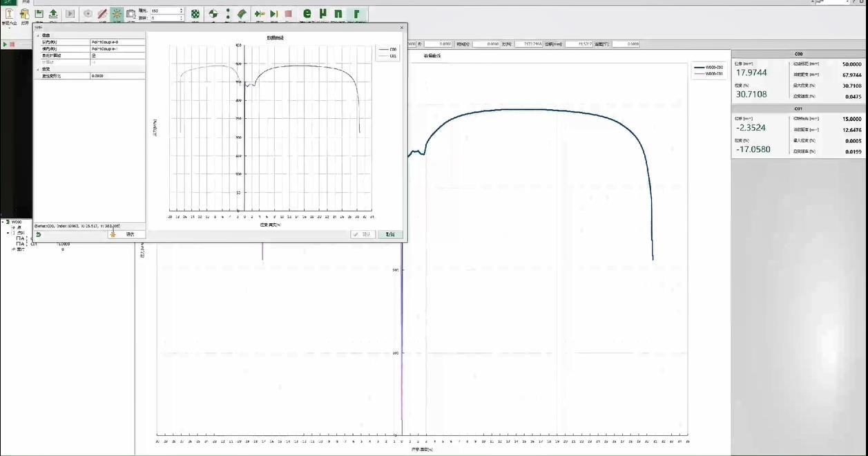This screenshot has width=868, height=456.
Task: Click the green 'r' toolbar icon
Action: [x=356, y=14]
